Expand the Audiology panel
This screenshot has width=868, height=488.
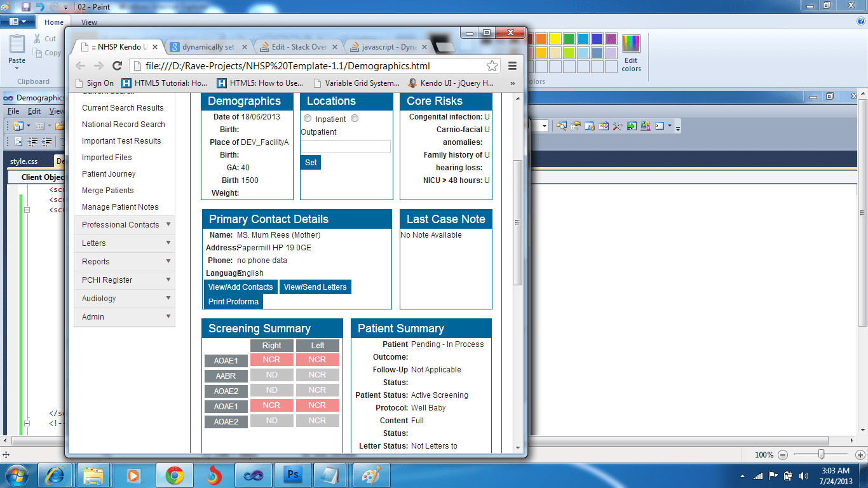[125, 299]
